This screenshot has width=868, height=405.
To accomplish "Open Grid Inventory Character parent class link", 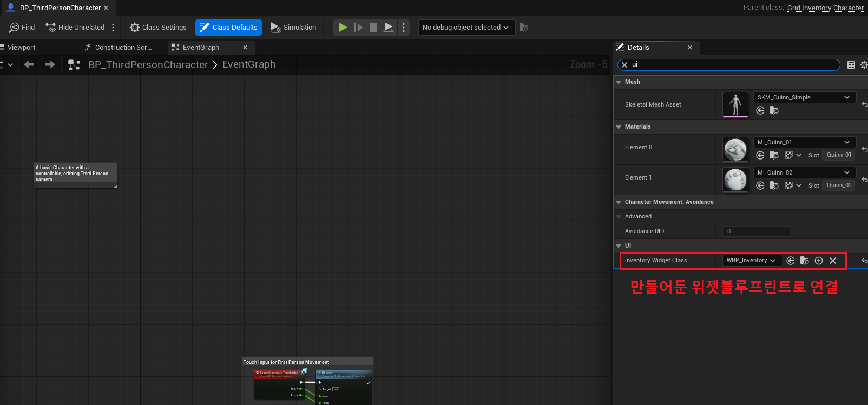I will click(x=825, y=8).
